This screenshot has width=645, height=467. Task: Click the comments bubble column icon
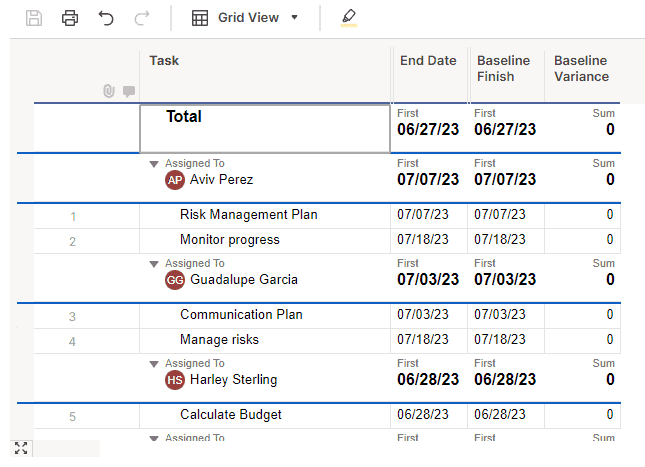pyautogui.click(x=128, y=91)
